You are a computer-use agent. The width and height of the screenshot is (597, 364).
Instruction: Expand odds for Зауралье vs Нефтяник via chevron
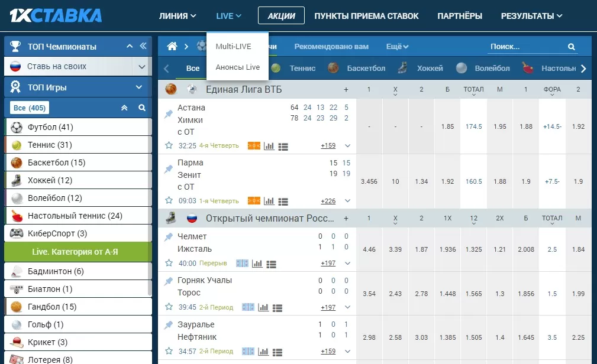348,350
